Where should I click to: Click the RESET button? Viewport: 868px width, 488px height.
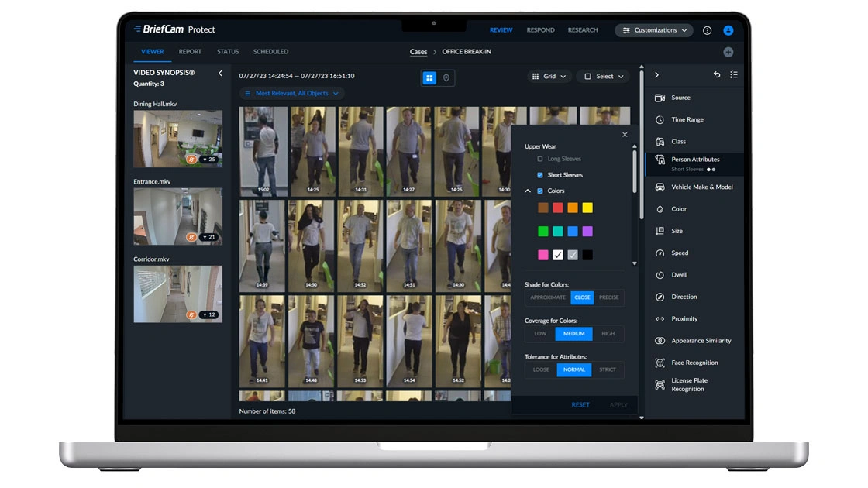(x=580, y=404)
